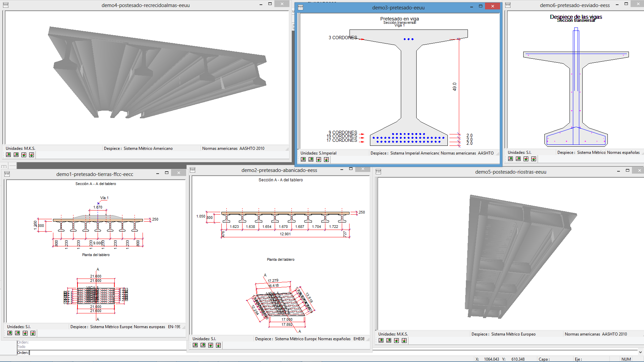Viewport: 644px width, 362px height.
Task: Open bridge system-menu icon of demo3-pretesado-eeuu window
Action: (x=301, y=7)
